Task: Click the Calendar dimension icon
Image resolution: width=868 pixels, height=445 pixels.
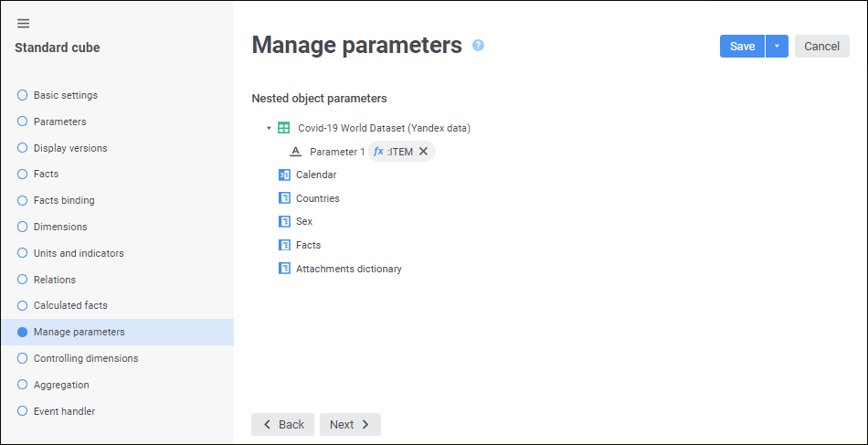Action: (x=284, y=175)
